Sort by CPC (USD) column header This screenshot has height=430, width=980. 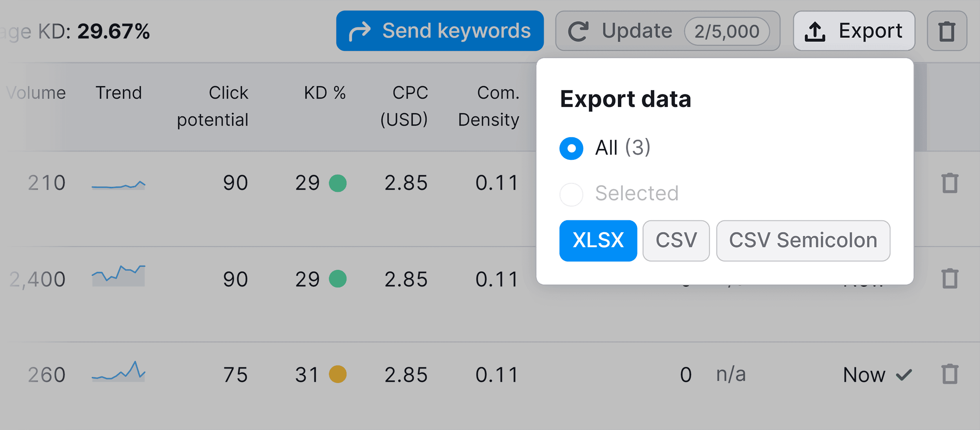point(404,107)
